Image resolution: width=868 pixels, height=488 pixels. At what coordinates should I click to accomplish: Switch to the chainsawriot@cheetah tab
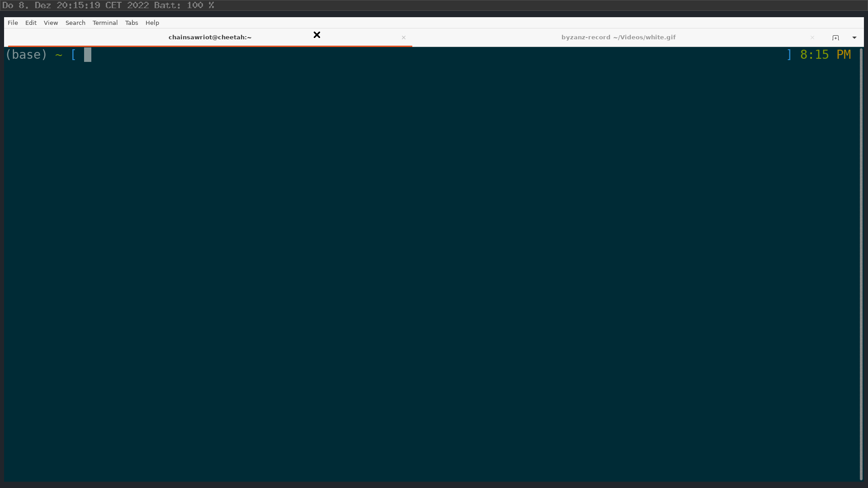click(210, 38)
